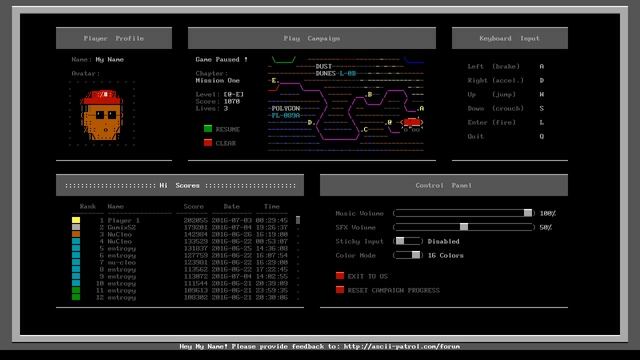Select the rank 12 'entropy' score entry

coord(180,298)
